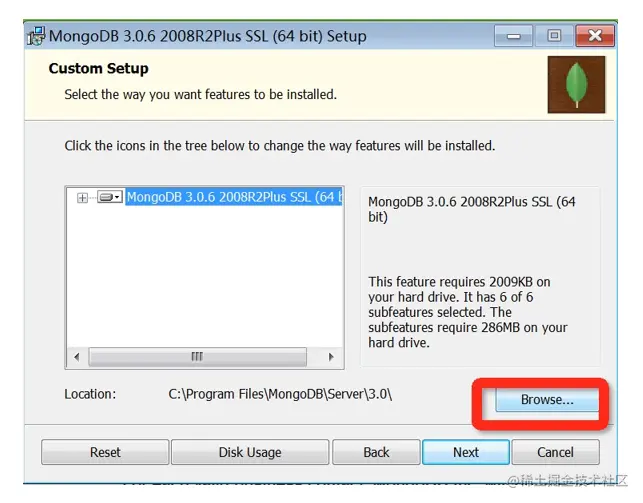Click the Browse... button
643x503 pixels.
[x=547, y=399]
